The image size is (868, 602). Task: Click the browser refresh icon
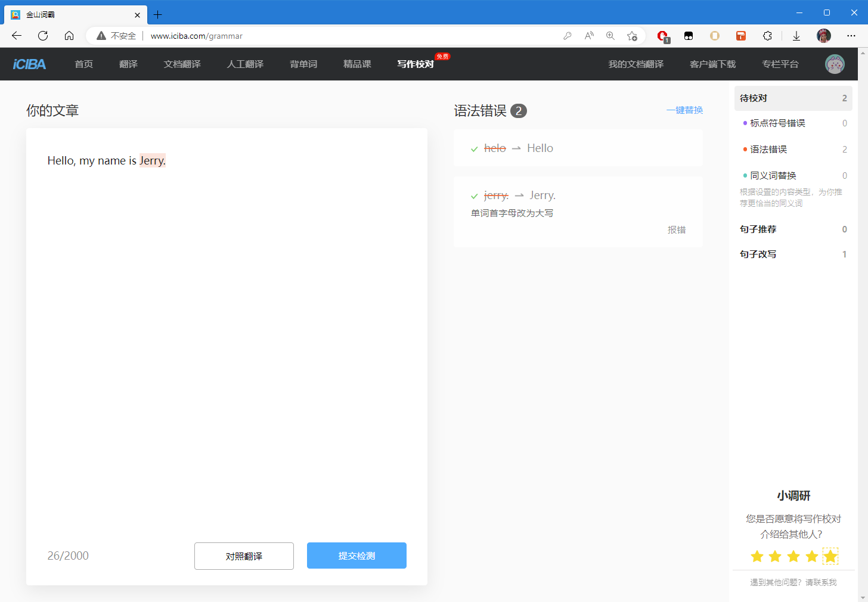coord(43,36)
